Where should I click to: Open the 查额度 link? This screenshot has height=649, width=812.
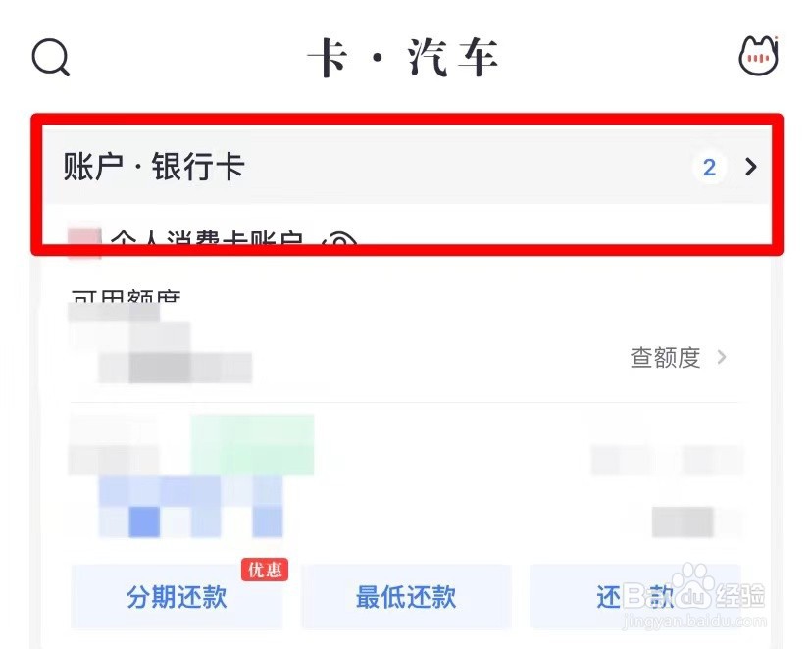(x=665, y=358)
